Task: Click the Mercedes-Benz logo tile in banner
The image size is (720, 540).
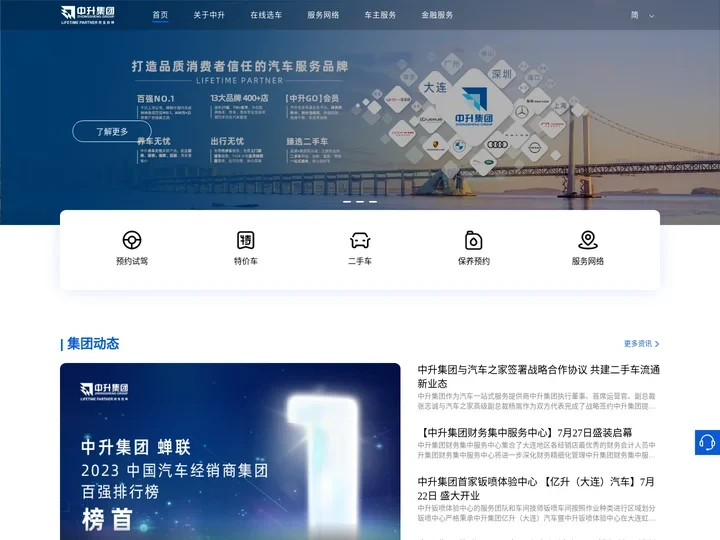Action: (522, 112)
